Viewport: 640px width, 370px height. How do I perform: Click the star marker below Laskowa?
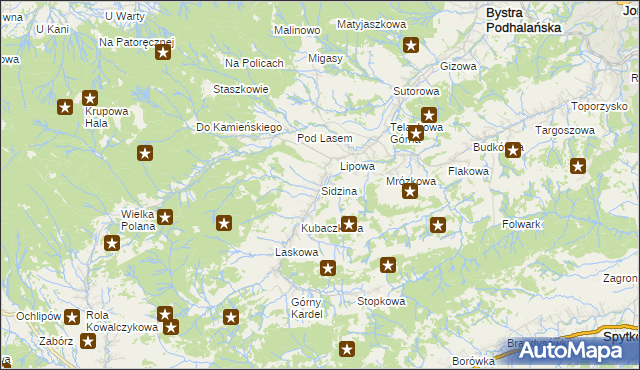pyautogui.click(x=328, y=268)
